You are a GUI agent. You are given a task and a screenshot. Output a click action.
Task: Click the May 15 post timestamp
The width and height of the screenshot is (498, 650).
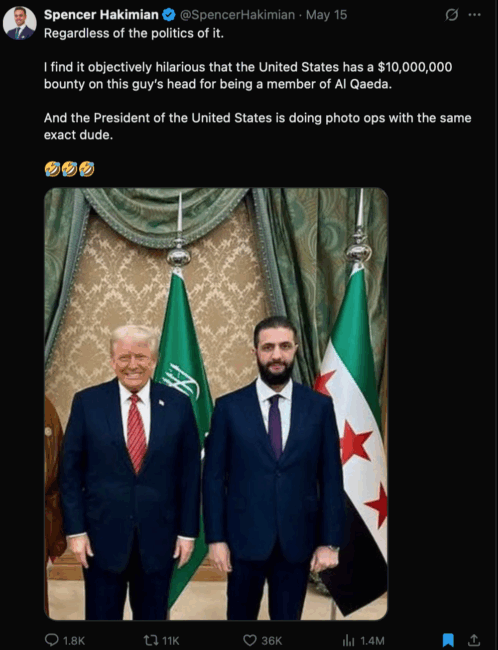(326, 15)
